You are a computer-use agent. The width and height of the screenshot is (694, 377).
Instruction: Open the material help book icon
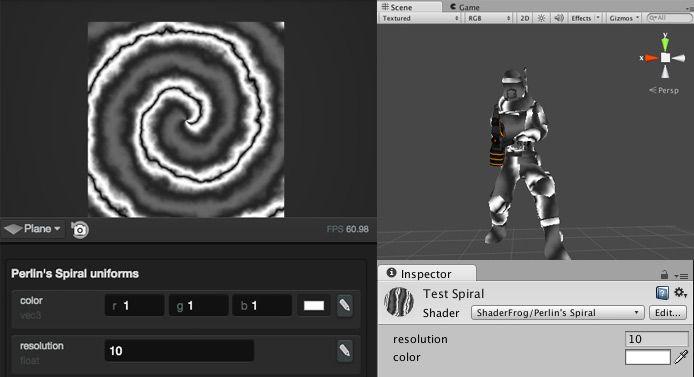pyautogui.click(x=662, y=293)
